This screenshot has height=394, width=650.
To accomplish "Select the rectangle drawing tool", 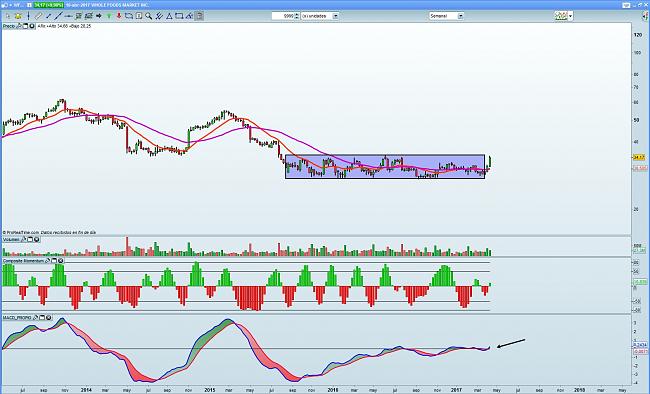I will [129, 16].
